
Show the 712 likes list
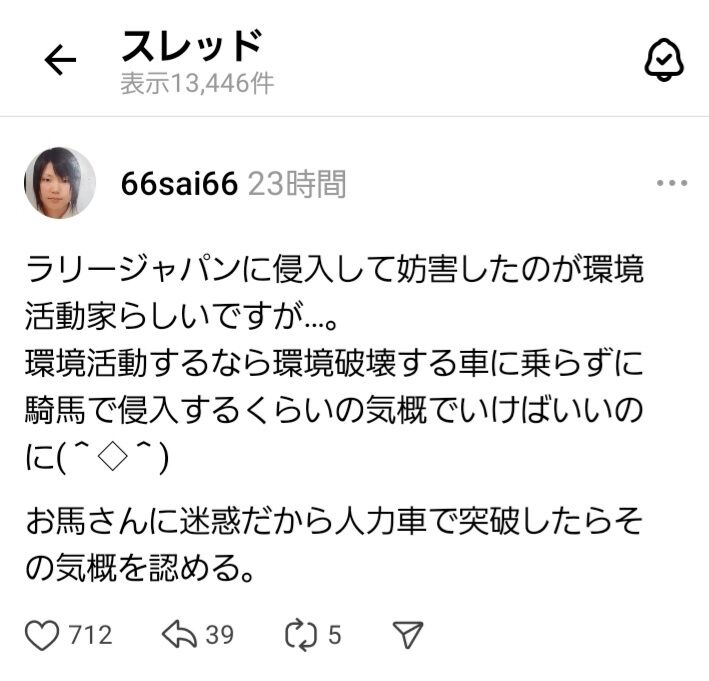click(x=90, y=635)
